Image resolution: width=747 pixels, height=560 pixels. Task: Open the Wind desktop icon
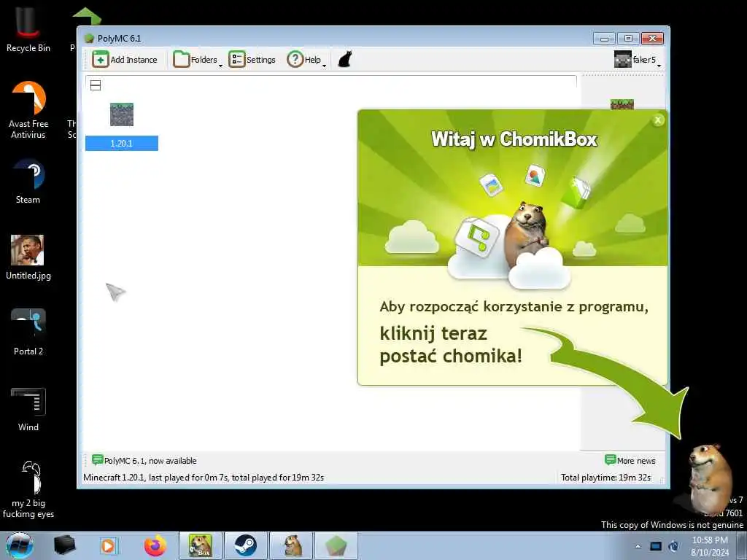(28, 410)
